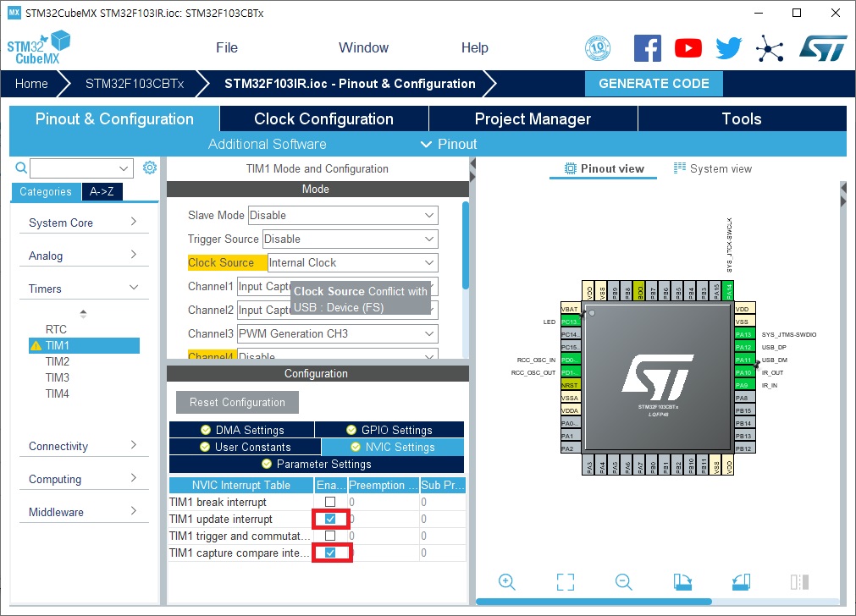Open the Clock Source dropdown

(x=353, y=262)
